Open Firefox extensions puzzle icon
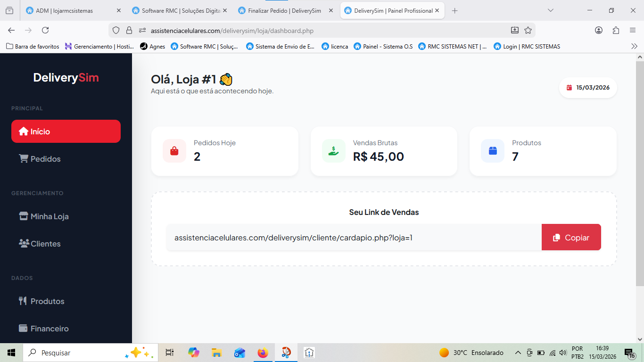Screen dimensions: 644x362 [616, 30]
